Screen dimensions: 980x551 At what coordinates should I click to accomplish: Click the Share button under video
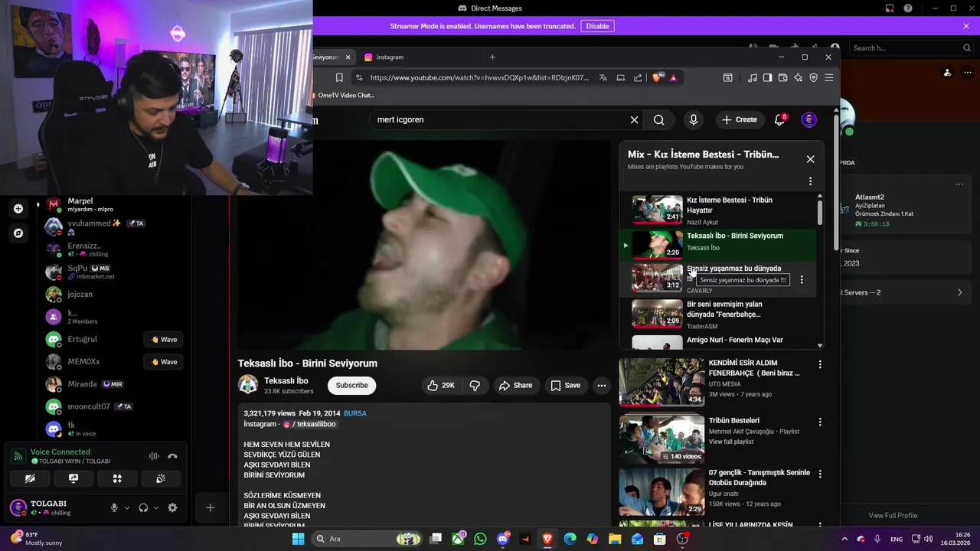point(515,386)
